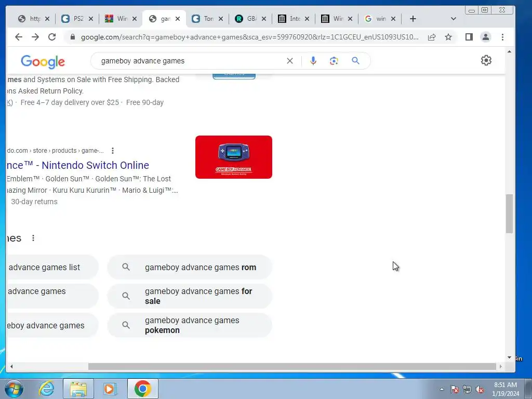Share this page icon in address bar
The image size is (532, 399).
point(432,37)
